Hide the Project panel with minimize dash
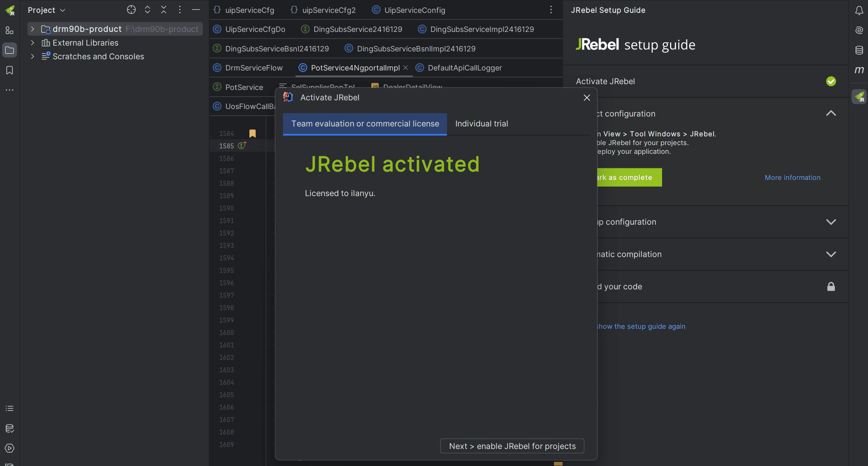 196,10
